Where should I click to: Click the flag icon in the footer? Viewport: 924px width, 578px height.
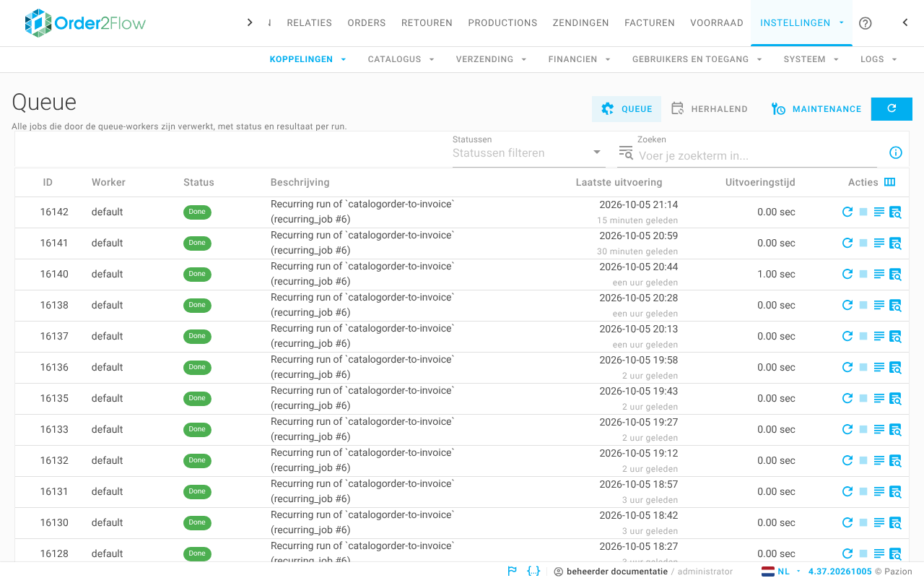[x=513, y=571]
